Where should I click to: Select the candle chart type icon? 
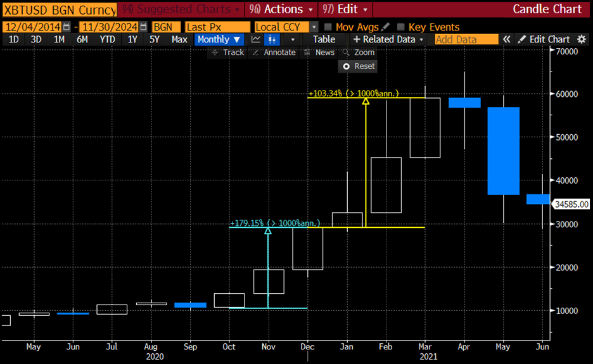[272, 39]
